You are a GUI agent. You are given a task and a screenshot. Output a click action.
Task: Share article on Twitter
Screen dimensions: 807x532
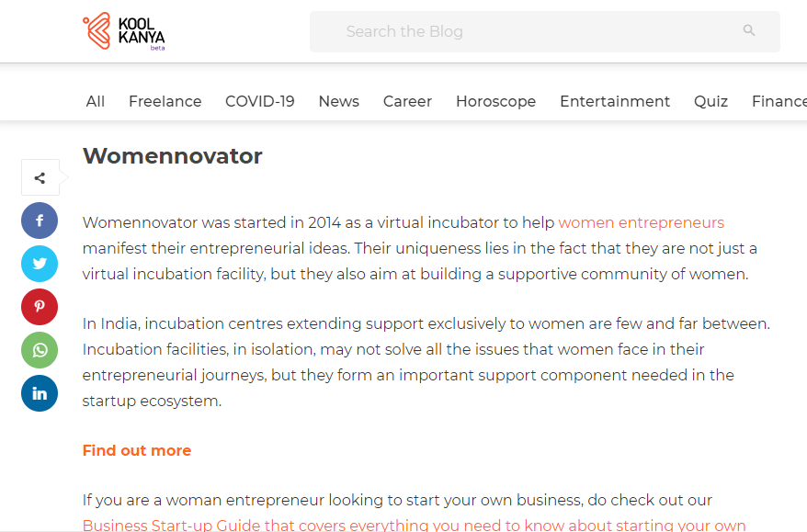pos(40,264)
